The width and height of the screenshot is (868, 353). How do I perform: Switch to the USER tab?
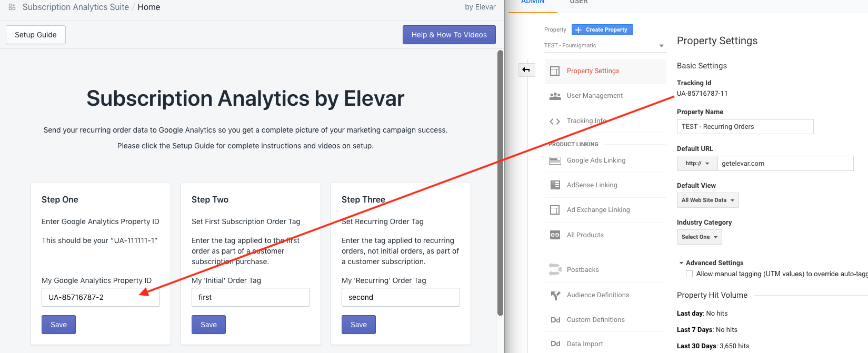pyautogui.click(x=578, y=2)
